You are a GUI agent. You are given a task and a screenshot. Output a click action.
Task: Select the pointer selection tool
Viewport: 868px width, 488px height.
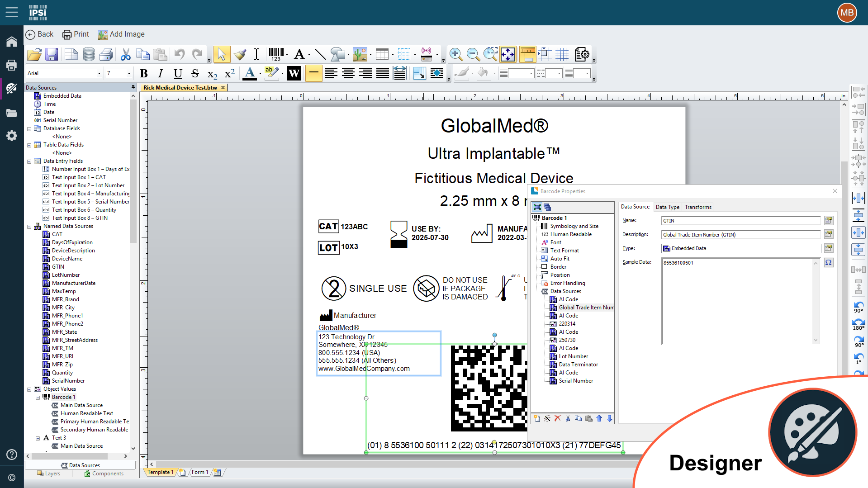222,55
